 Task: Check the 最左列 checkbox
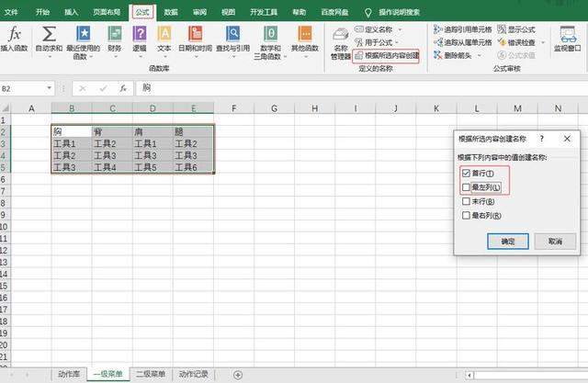[467, 186]
